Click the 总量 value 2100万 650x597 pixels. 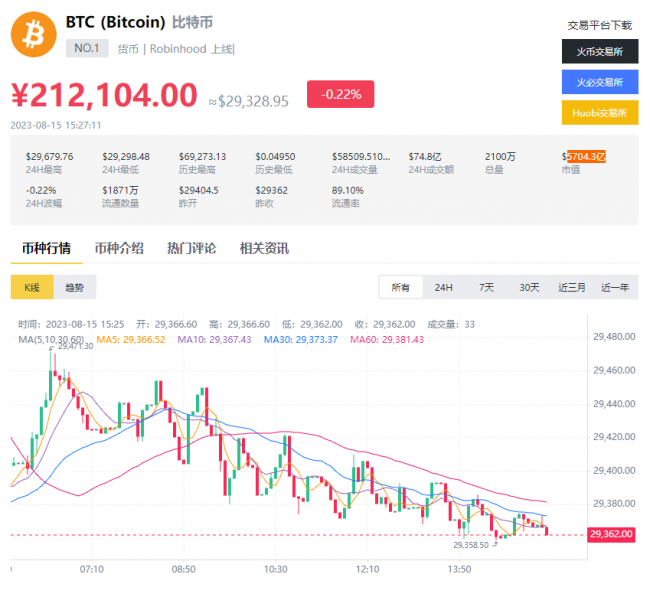click(x=500, y=156)
